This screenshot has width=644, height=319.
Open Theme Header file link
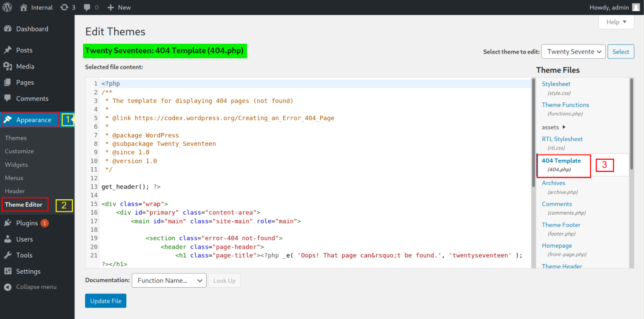[x=562, y=266]
